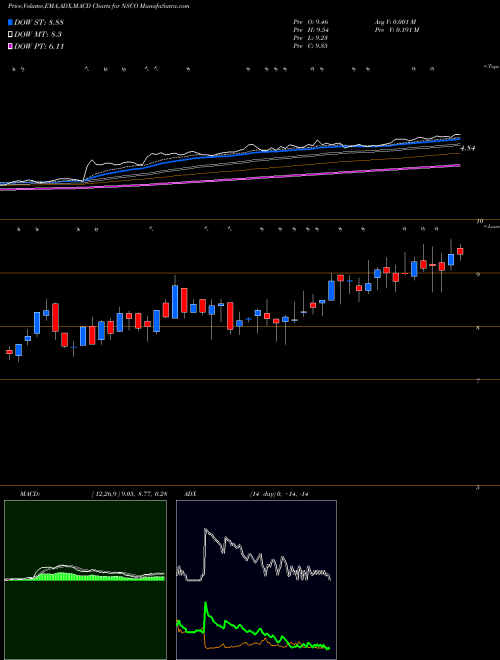Click the 'ADX' panel heading
The width and height of the screenshot is (500, 660).
(x=191, y=494)
